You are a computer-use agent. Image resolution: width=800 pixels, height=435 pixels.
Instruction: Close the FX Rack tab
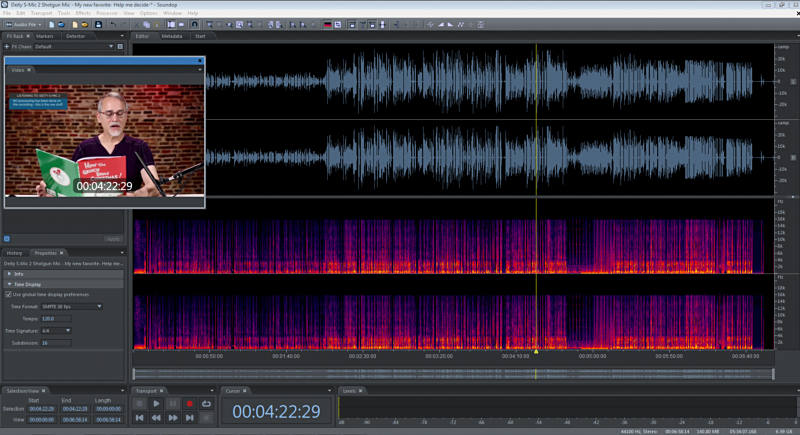click(x=28, y=36)
